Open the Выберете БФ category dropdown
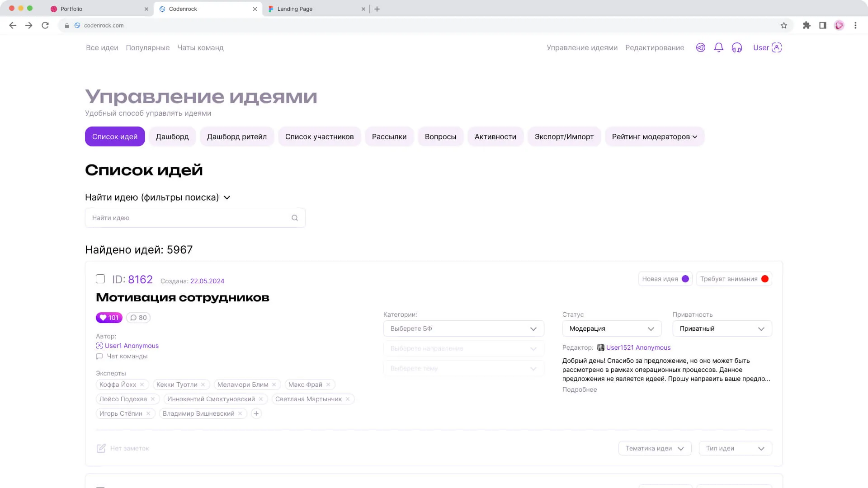868x488 pixels. [463, 328]
